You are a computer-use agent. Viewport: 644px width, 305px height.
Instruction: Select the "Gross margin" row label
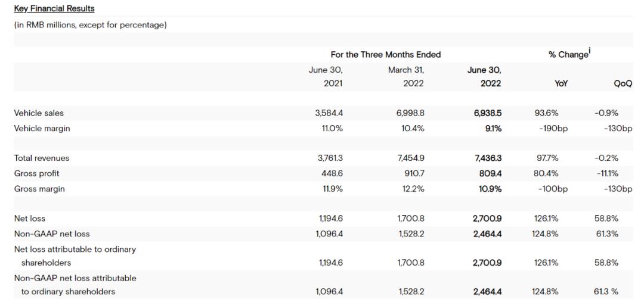(x=39, y=189)
